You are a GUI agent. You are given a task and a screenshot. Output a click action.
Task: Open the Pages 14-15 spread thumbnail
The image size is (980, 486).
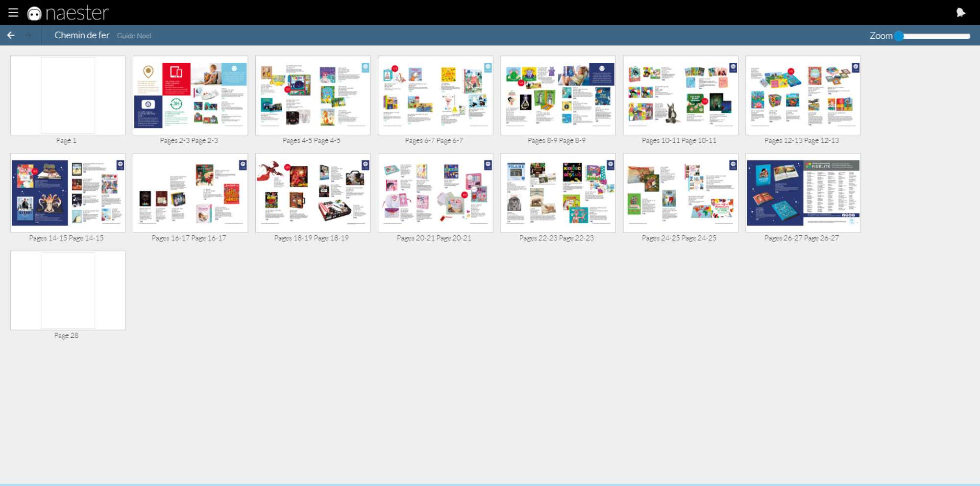tap(68, 193)
